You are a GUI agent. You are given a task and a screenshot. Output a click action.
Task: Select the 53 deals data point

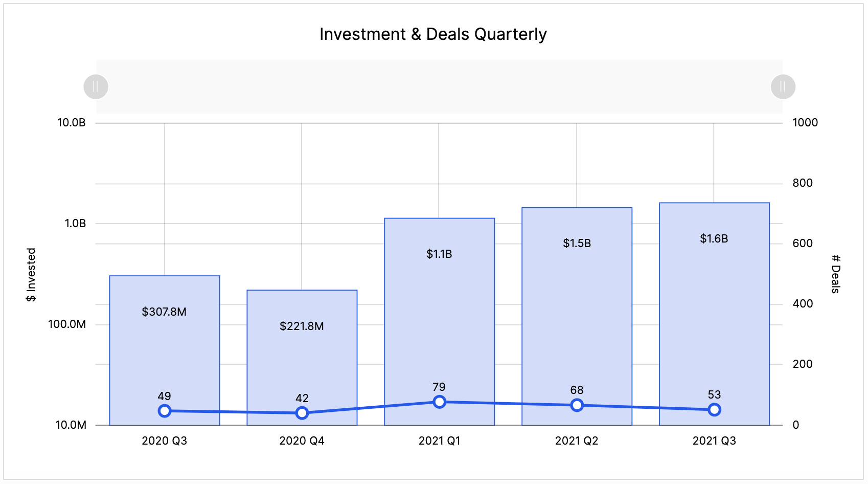click(x=714, y=409)
